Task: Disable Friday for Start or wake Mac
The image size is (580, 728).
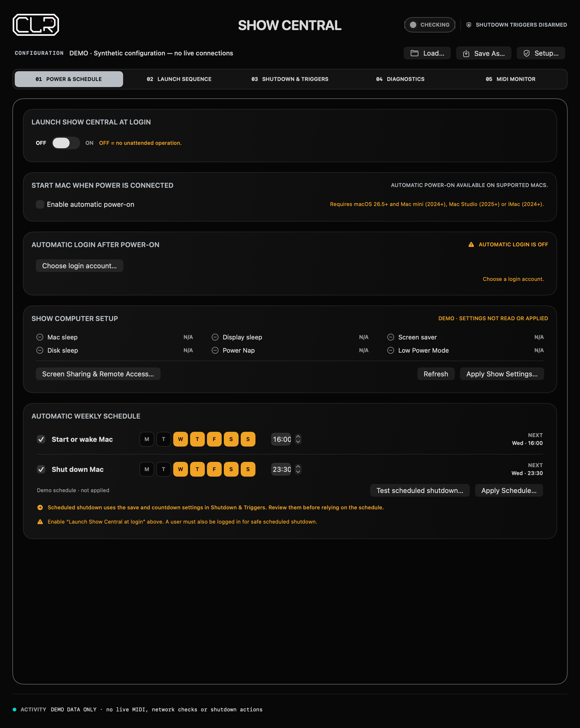Action: pyautogui.click(x=214, y=439)
